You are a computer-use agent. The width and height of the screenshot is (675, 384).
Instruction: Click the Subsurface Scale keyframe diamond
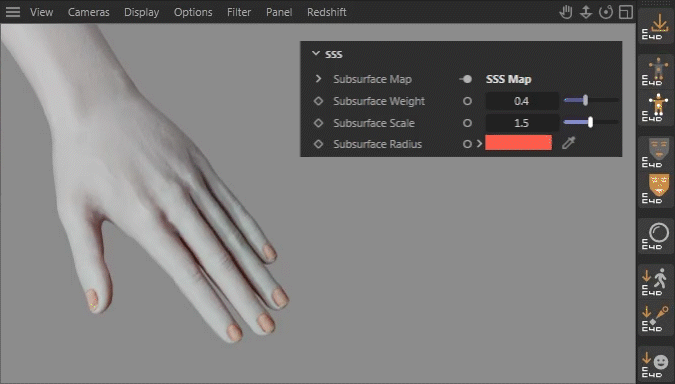[318, 123]
